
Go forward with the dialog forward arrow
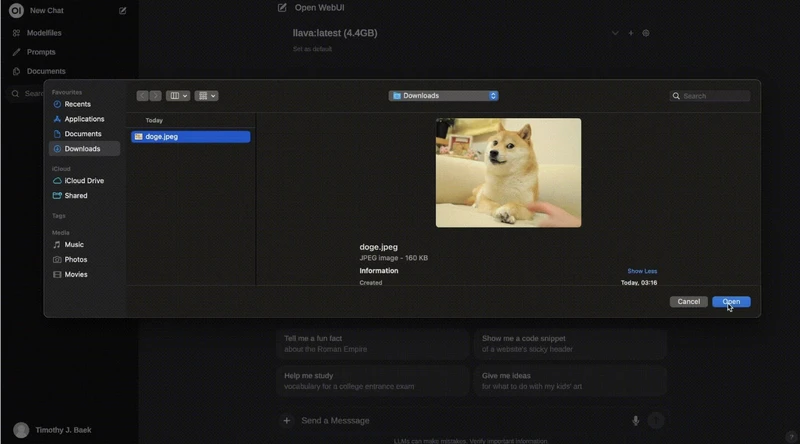(x=156, y=95)
